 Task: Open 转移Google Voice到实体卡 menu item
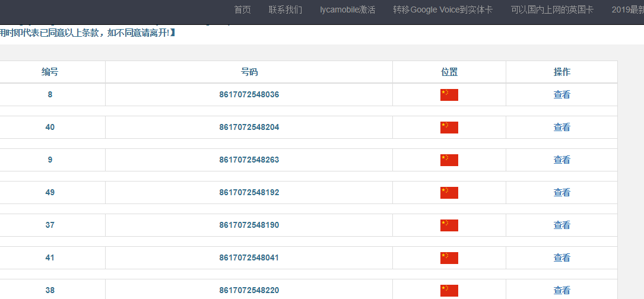point(443,10)
